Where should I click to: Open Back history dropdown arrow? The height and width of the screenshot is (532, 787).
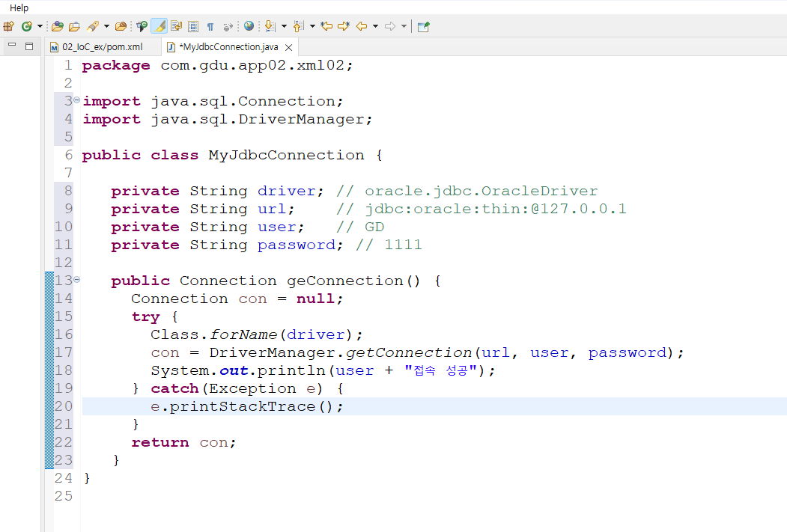tap(375, 27)
